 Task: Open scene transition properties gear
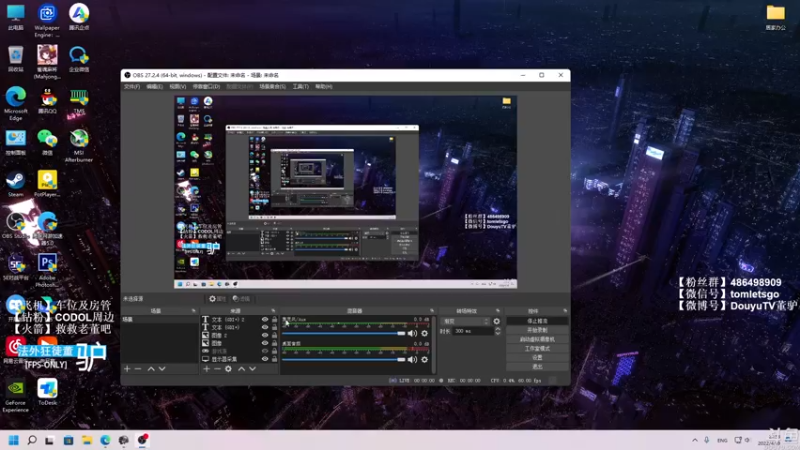coord(496,321)
